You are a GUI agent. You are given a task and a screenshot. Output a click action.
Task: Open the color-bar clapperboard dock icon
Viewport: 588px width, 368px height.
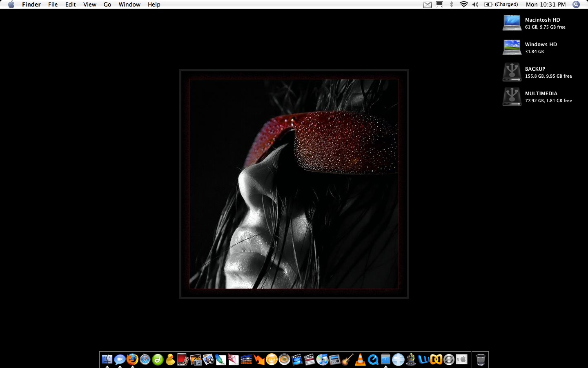(310, 359)
